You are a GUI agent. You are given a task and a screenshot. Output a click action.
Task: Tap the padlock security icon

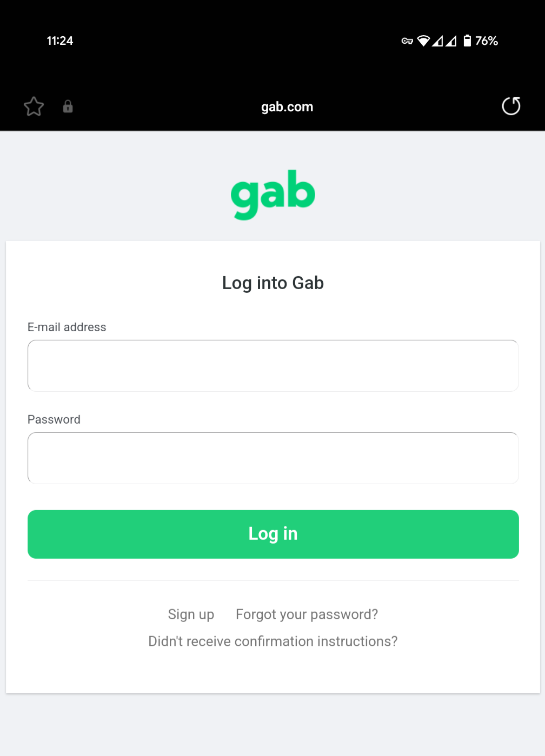click(68, 106)
